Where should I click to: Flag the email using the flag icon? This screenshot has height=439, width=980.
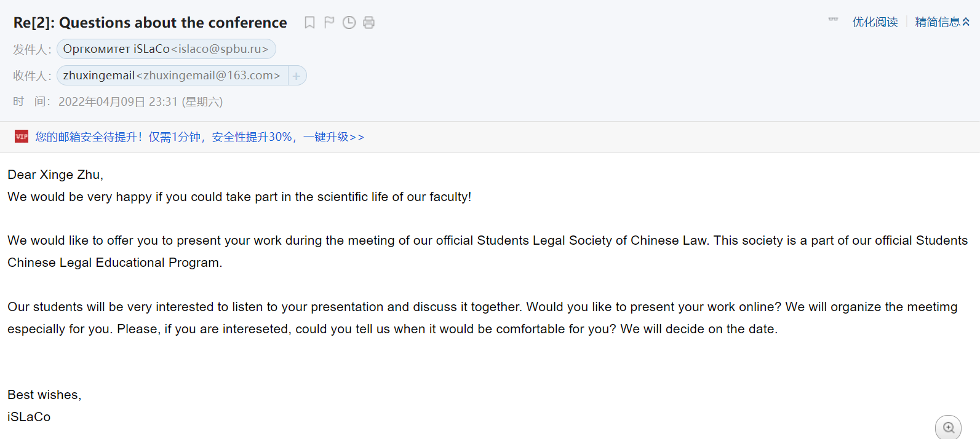pos(329,23)
